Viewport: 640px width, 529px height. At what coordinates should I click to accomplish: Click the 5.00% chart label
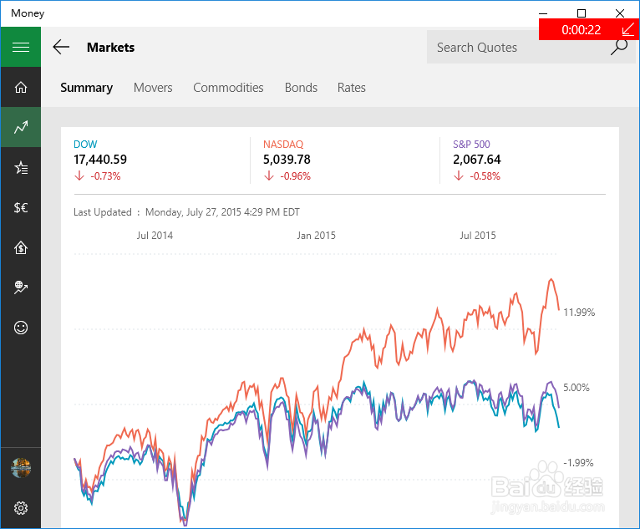coord(576,388)
